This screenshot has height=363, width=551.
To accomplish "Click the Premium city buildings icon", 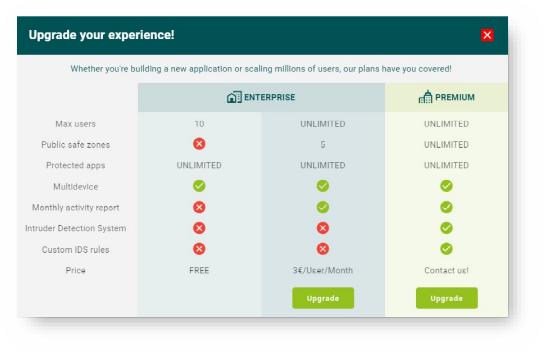I will pyautogui.click(x=425, y=97).
